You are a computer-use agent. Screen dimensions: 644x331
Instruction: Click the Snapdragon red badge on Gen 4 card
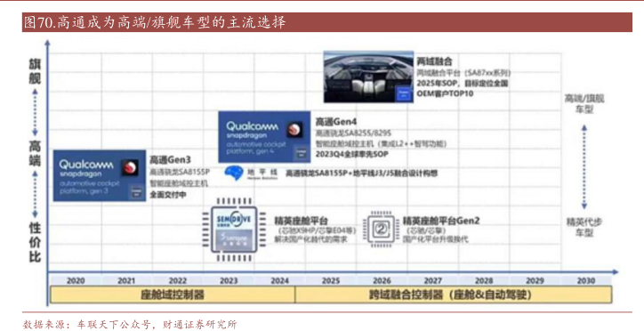(294, 129)
